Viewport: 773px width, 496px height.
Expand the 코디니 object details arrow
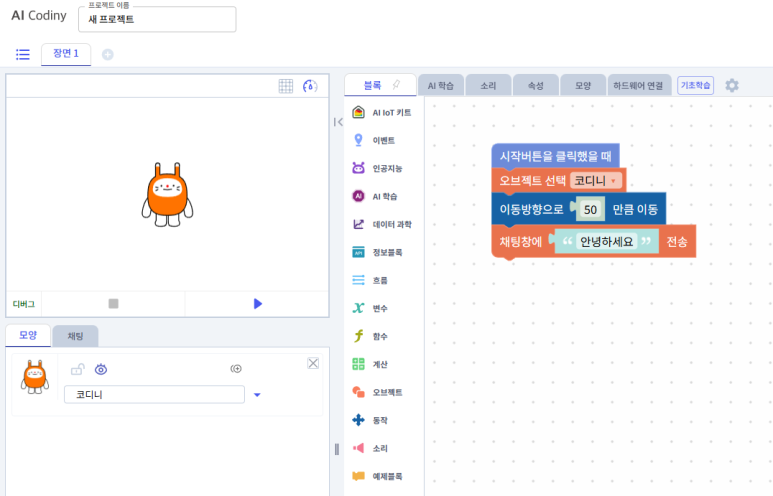pyautogui.click(x=257, y=394)
